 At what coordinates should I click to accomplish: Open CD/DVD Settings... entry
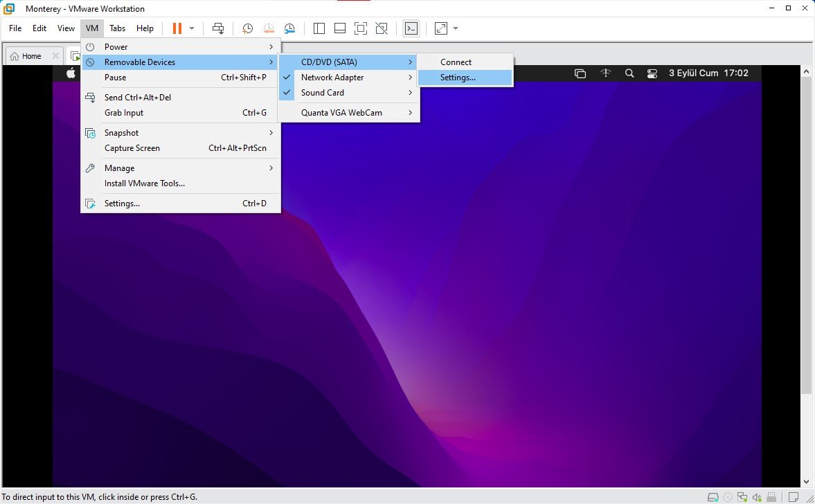tap(465, 78)
